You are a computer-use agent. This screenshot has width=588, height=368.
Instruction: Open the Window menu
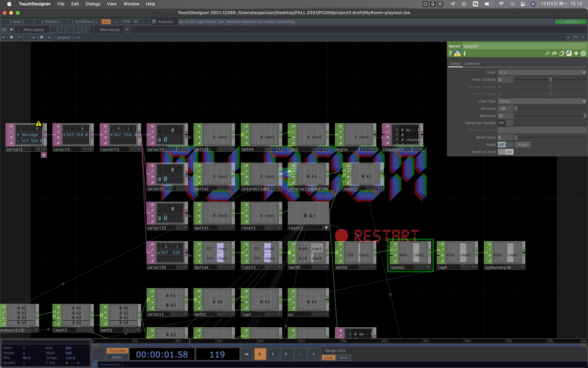click(x=131, y=4)
